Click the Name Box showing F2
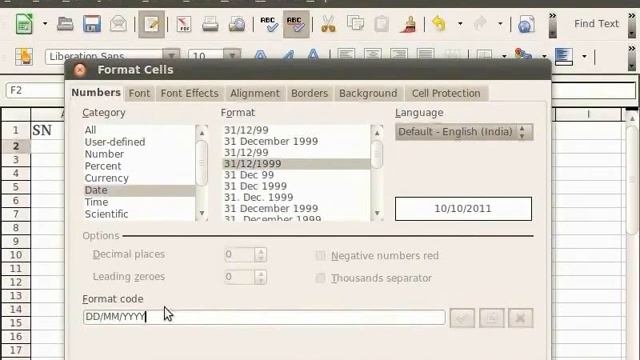This screenshot has width=640, height=360. click(x=35, y=90)
